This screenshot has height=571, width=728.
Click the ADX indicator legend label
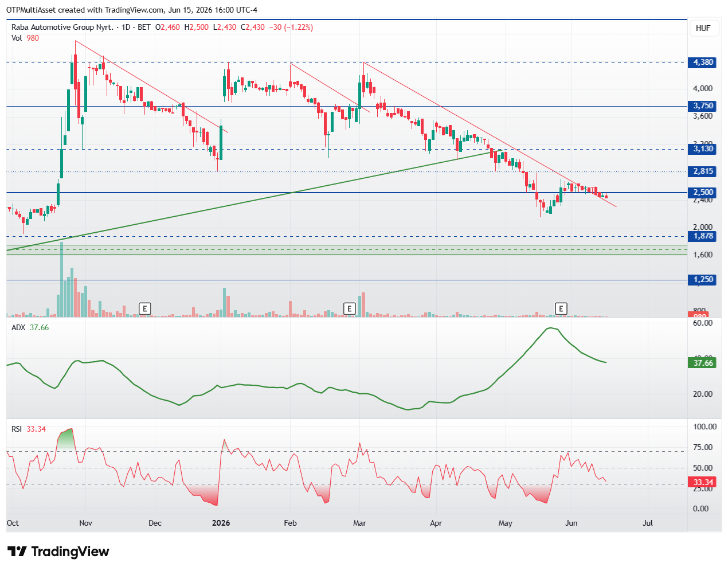click(x=19, y=327)
